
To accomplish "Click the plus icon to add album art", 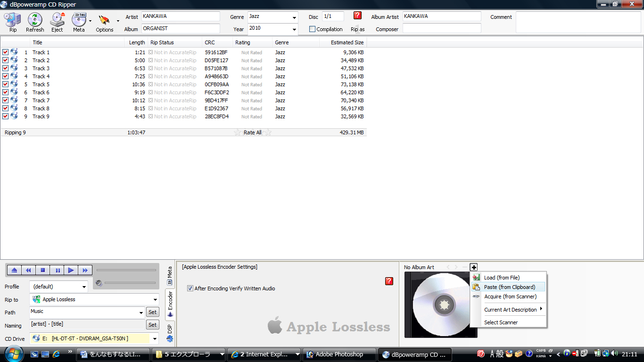I will 474,267.
